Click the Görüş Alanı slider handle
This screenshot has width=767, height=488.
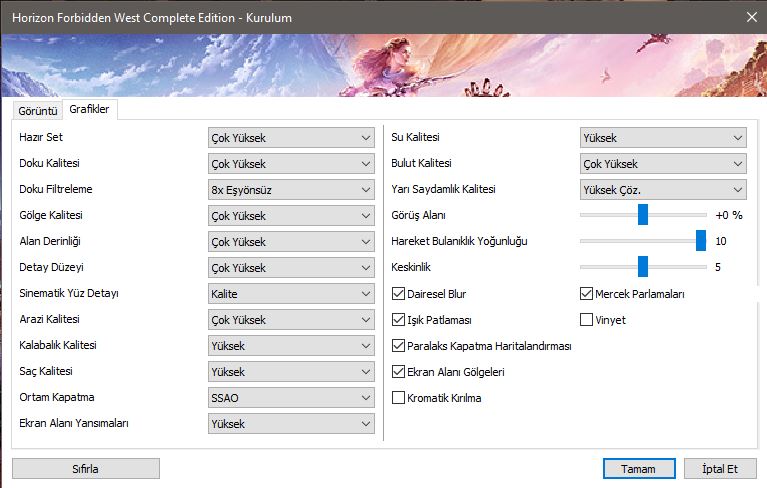point(643,215)
